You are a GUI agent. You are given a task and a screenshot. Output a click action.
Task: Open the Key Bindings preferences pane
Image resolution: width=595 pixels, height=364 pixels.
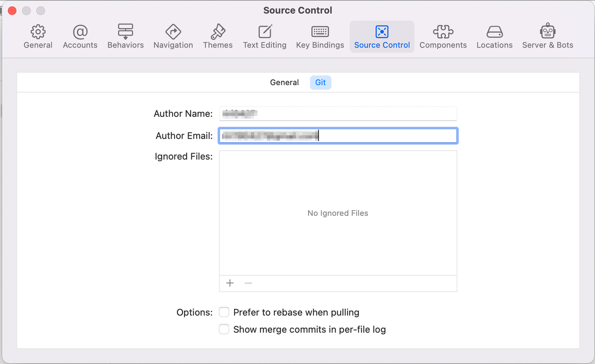click(x=320, y=37)
